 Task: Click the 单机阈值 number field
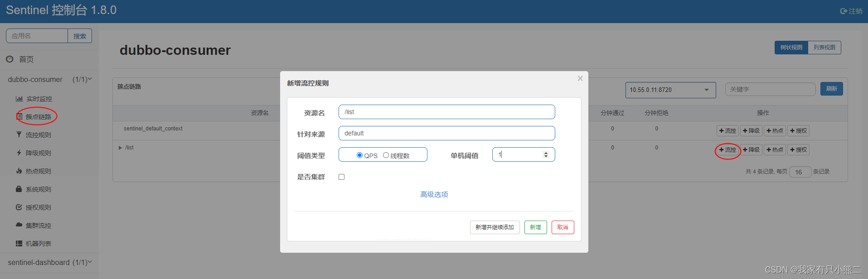pos(524,154)
